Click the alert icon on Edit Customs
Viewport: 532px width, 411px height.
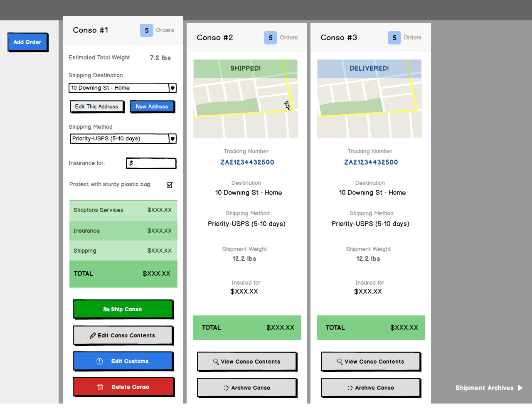(x=99, y=361)
